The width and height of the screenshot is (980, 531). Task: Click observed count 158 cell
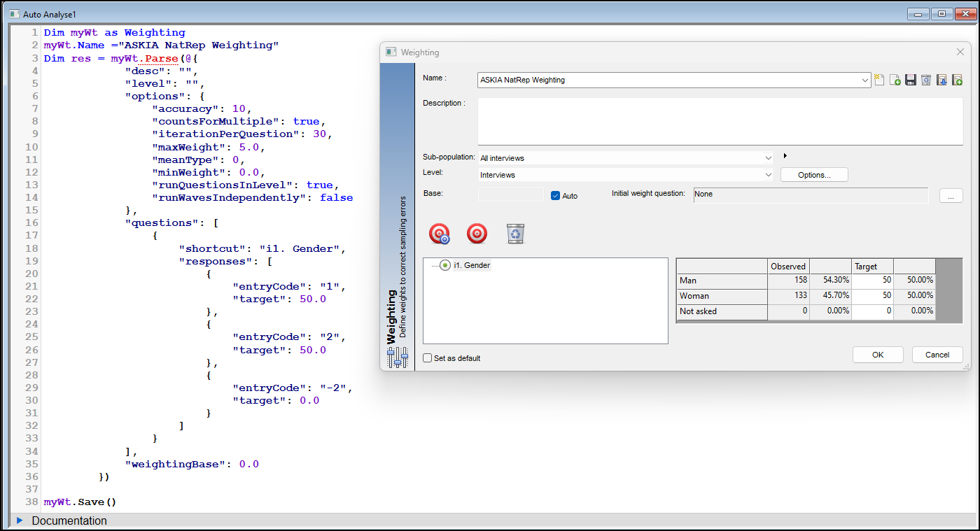[788, 281]
